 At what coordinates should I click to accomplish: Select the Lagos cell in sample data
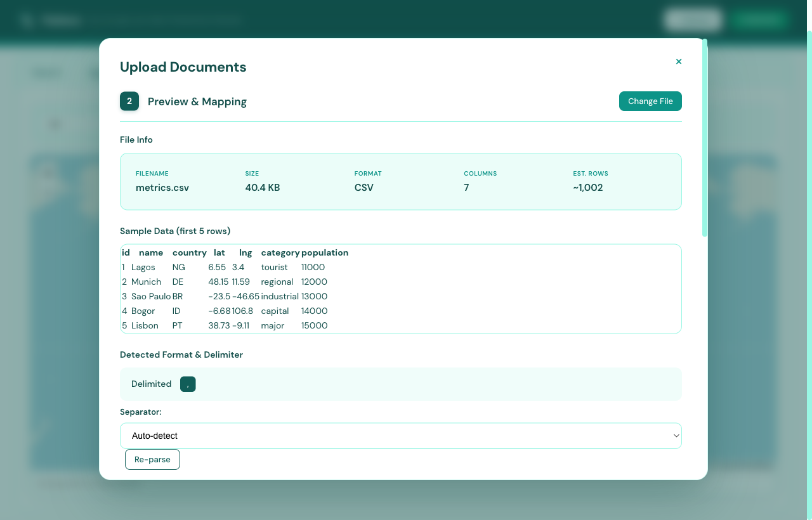coord(143,267)
